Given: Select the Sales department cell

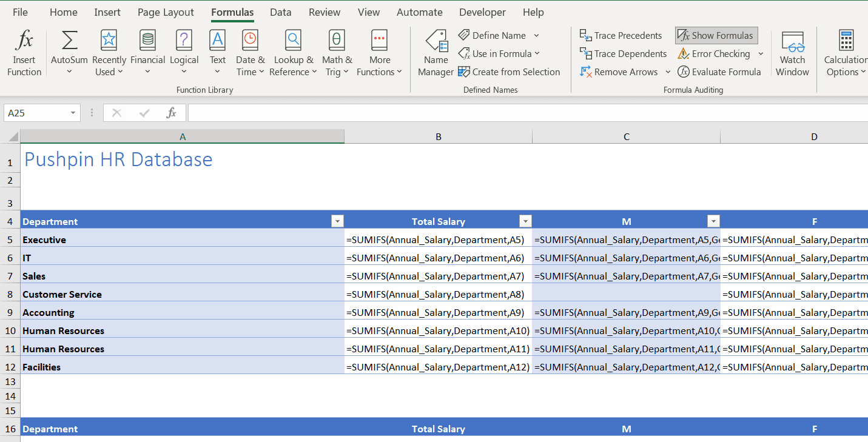Looking at the screenshot, I should 182,276.
